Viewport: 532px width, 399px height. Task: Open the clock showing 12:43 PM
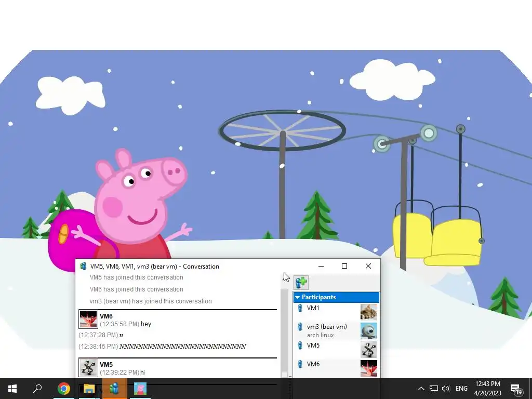[487, 389]
